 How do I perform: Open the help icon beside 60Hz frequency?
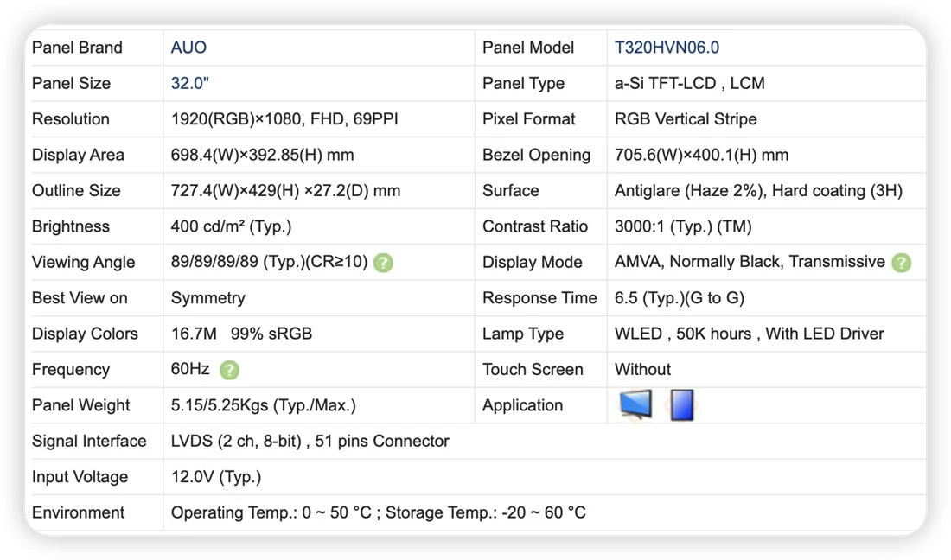(229, 370)
